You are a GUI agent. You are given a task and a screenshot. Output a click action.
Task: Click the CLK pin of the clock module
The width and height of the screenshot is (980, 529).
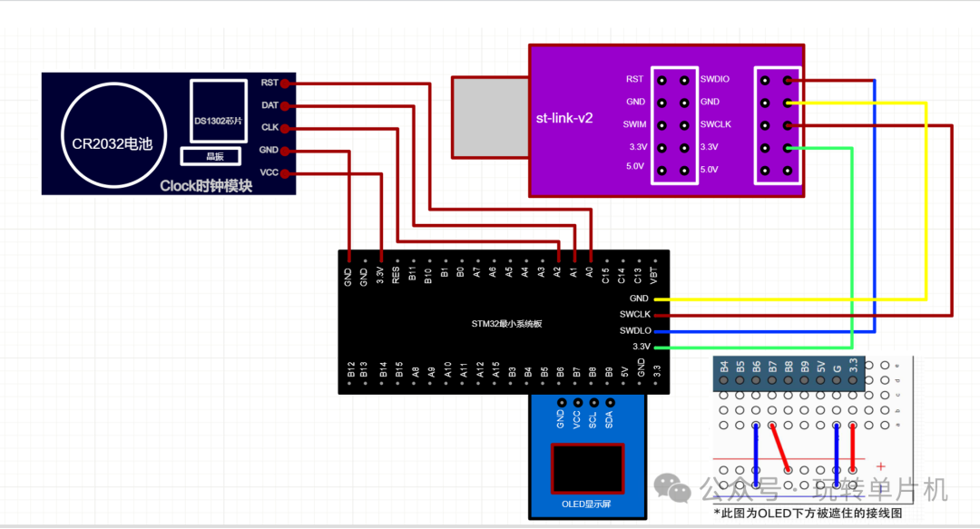coord(285,128)
